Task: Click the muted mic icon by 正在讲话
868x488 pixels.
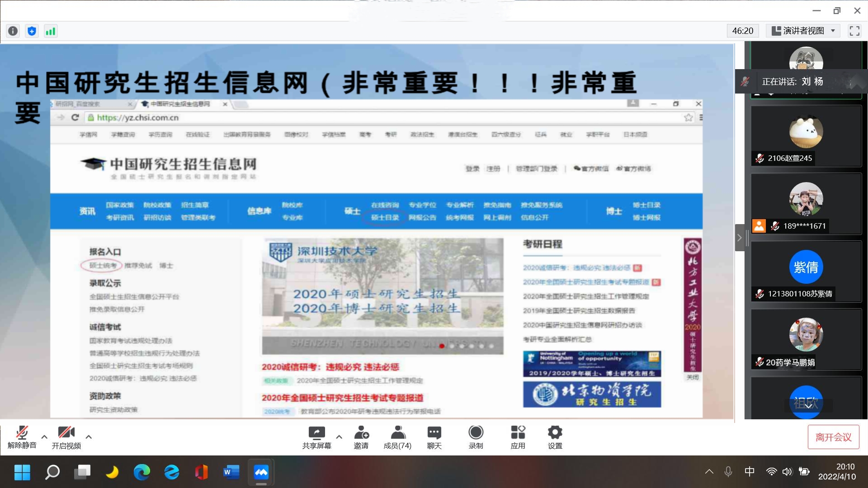Action: point(745,81)
